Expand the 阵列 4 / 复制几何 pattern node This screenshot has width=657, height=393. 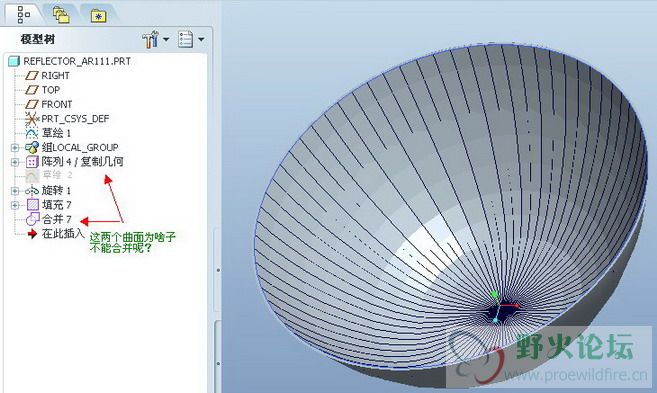[x=15, y=162]
